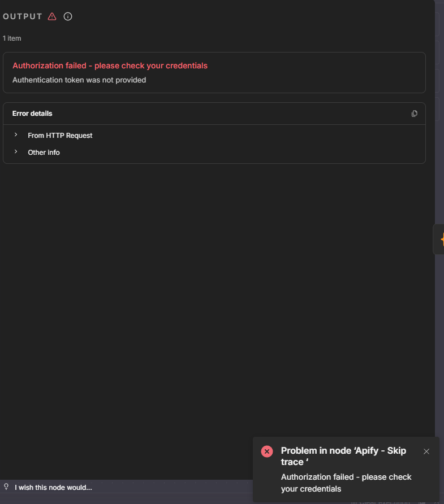Open the orange assistant button on the right edge
The width and height of the screenshot is (444, 504).
coord(439,240)
